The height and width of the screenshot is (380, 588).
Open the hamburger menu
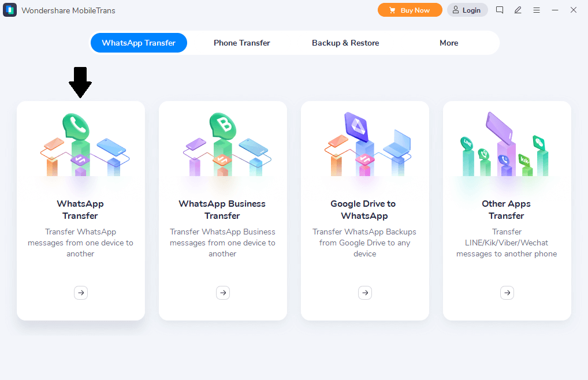[x=537, y=10]
